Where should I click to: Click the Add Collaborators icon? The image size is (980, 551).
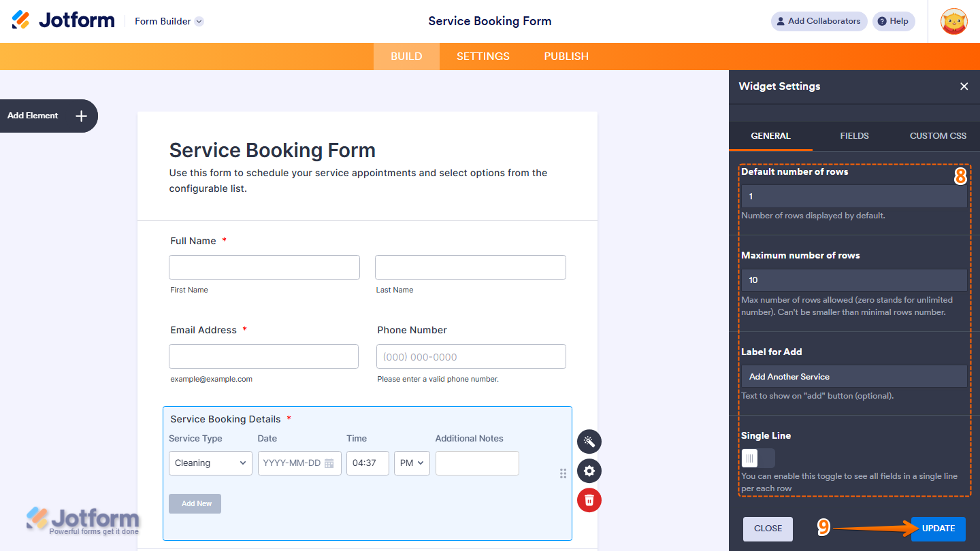pyautogui.click(x=780, y=21)
